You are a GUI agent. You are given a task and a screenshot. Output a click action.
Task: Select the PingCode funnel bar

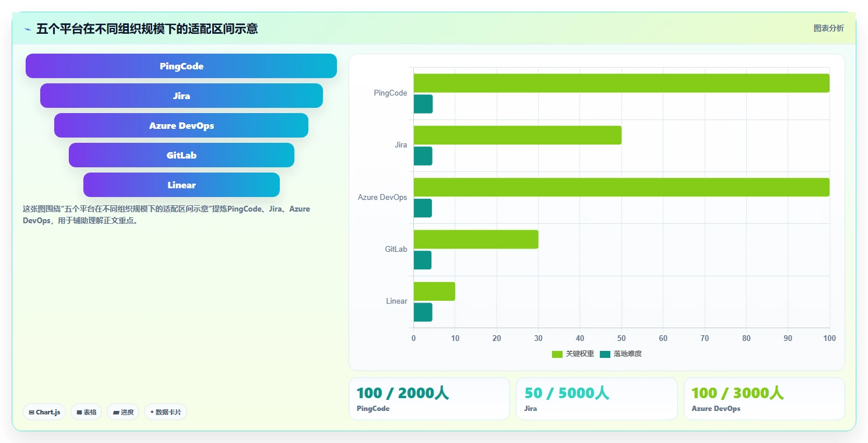click(181, 66)
